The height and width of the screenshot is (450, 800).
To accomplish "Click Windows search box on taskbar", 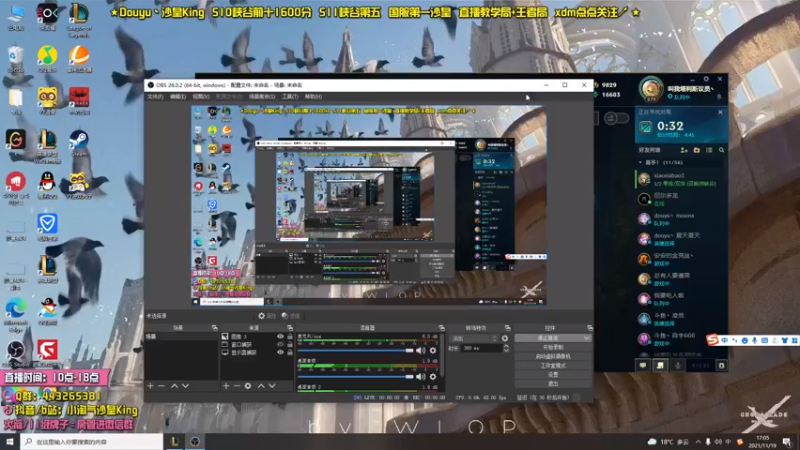I will [92, 442].
